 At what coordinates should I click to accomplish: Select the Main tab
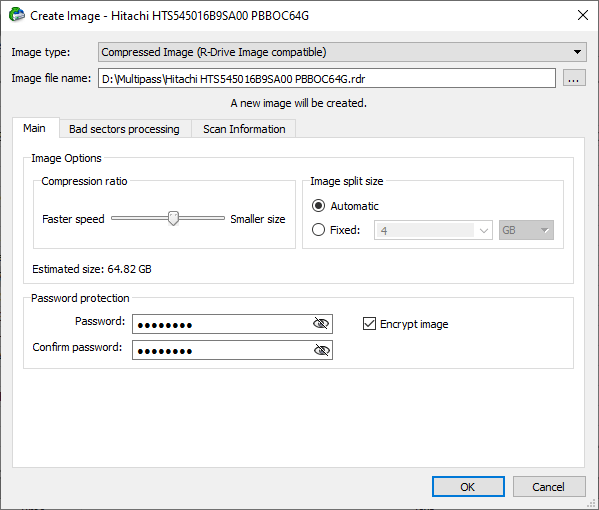35,128
